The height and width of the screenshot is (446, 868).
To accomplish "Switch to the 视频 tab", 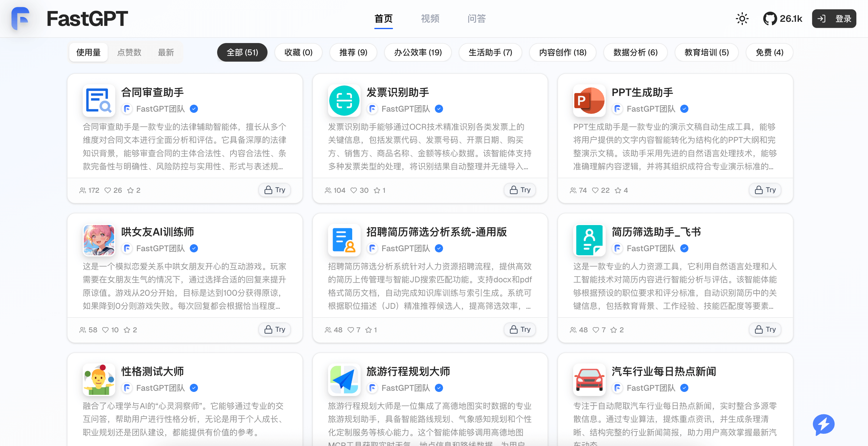I will click(x=430, y=19).
